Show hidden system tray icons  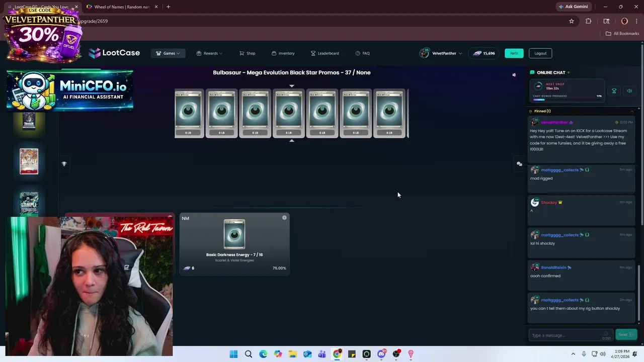point(573,354)
